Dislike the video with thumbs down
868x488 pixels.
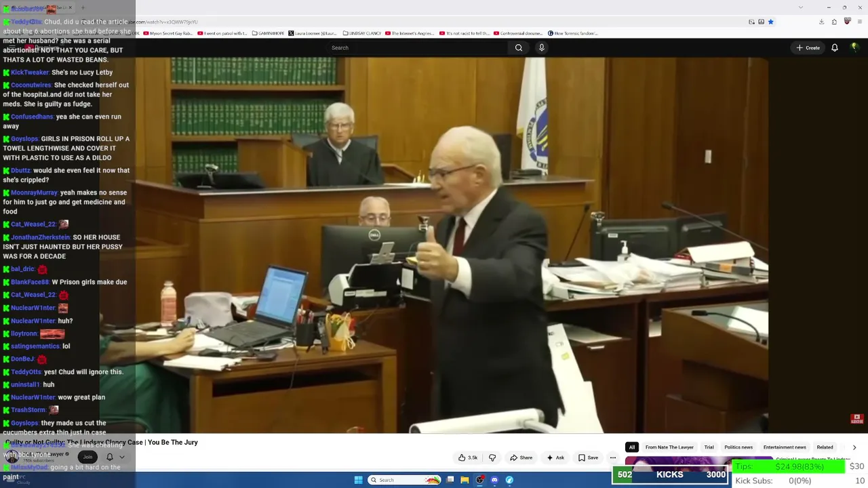pyautogui.click(x=492, y=457)
